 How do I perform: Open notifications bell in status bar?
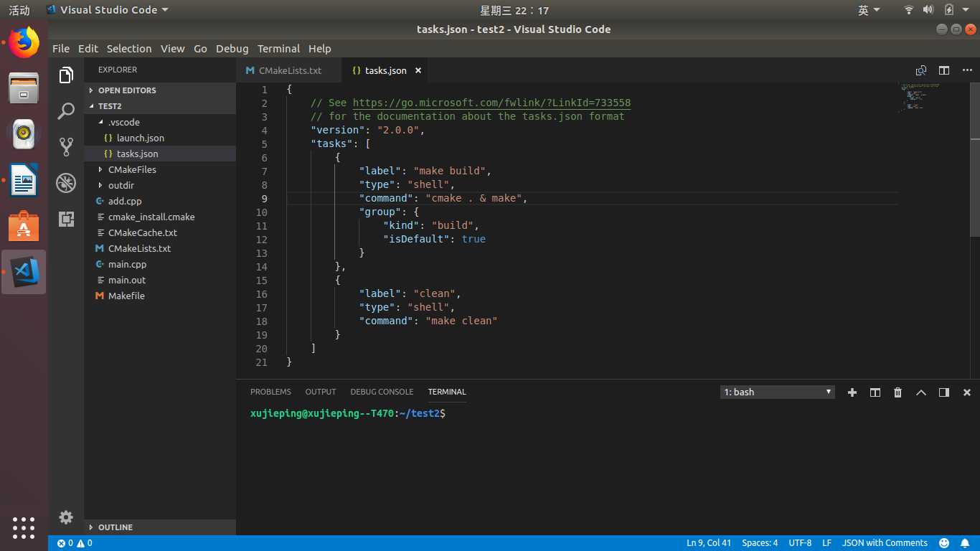click(965, 543)
